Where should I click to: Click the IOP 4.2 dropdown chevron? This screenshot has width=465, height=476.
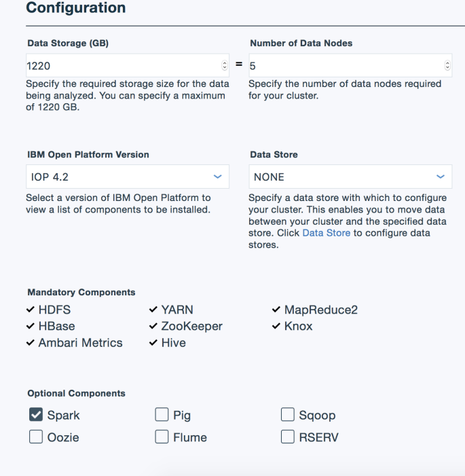218,177
